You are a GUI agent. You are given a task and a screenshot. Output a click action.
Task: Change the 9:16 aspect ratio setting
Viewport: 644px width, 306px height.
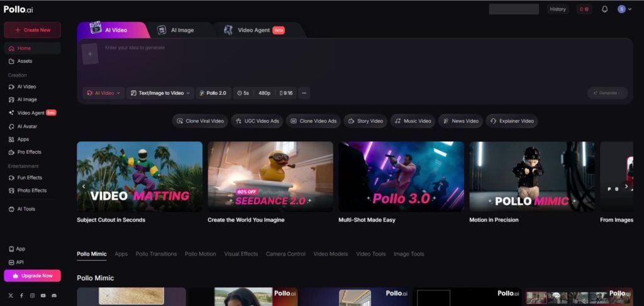pyautogui.click(x=286, y=93)
